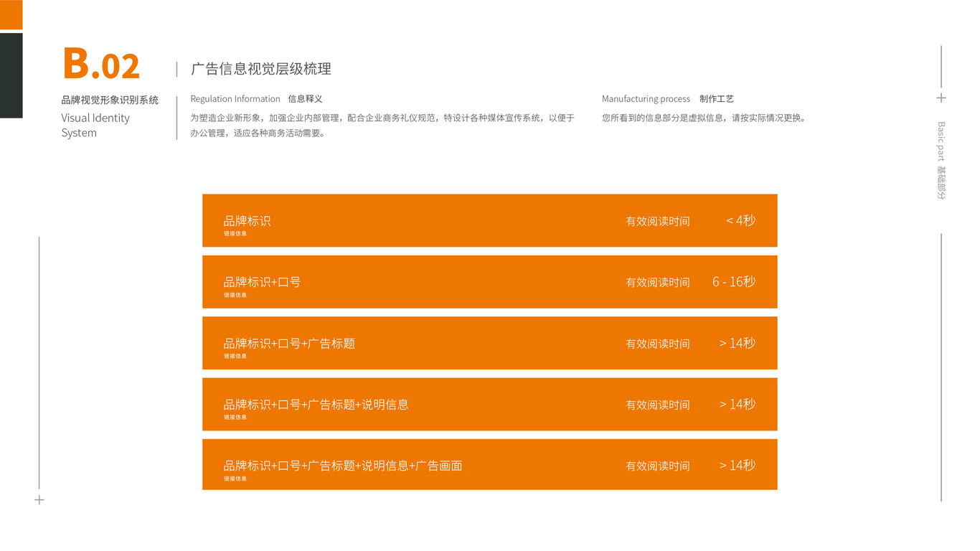Click the 'Visual Identity System' subtitle

point(95,125)
